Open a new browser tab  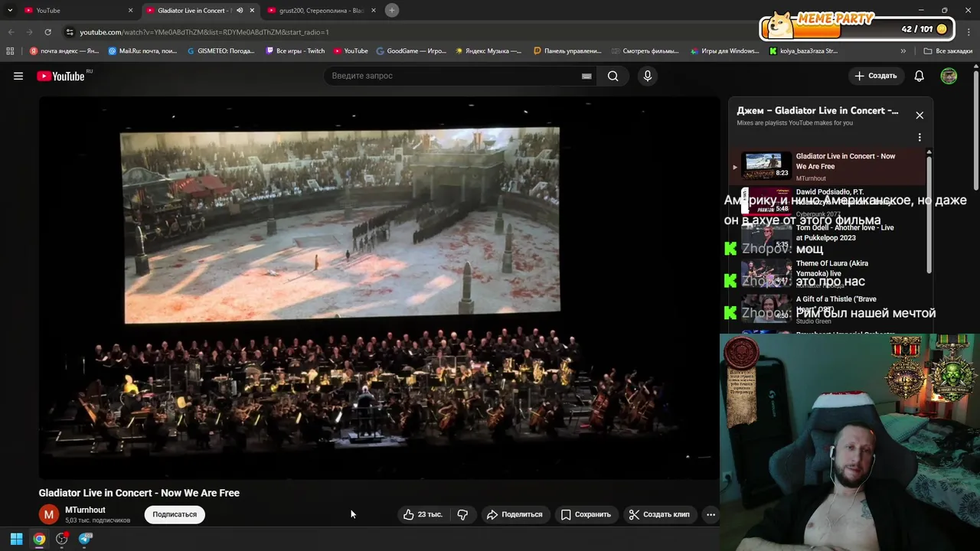pyautogui.click(x=391, y=10)
